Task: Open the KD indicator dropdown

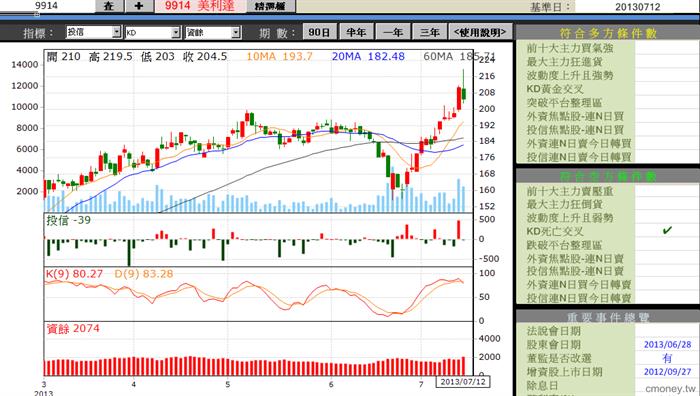Action: [153, 32]
